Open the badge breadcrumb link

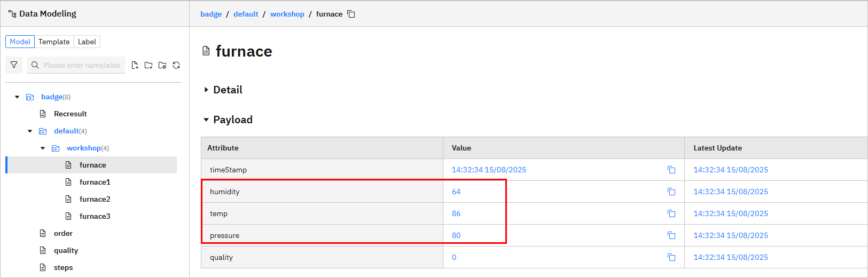[x=211, y=14]
